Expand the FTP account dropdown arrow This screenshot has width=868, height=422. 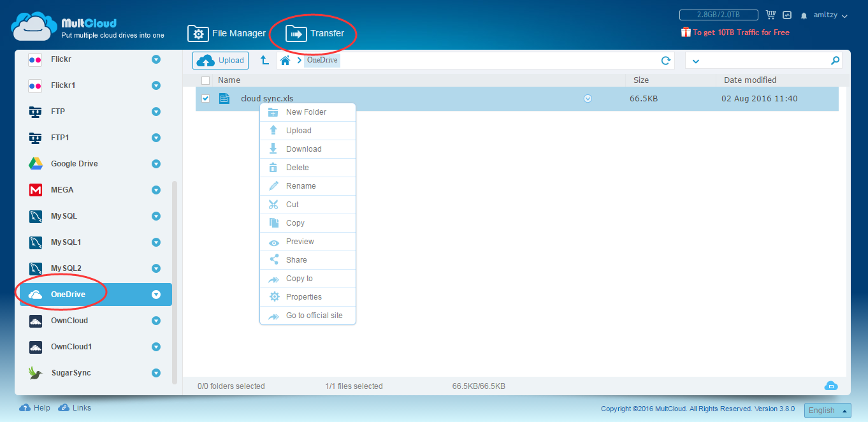point(156,112)
